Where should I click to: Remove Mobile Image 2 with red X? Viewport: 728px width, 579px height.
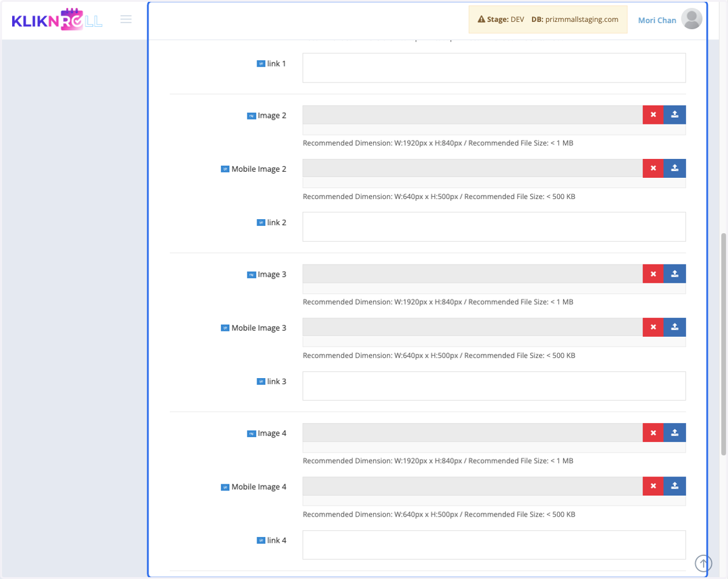click(653, 168)
